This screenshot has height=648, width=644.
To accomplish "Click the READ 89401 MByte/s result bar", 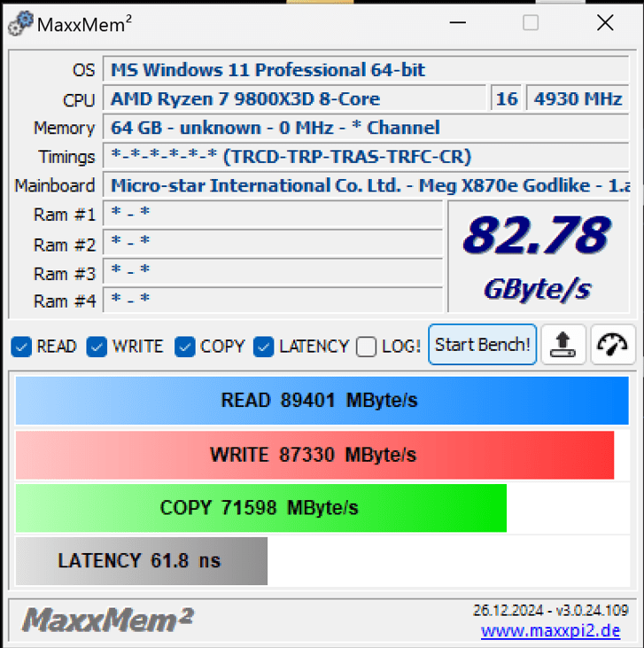I will point(322,401).
